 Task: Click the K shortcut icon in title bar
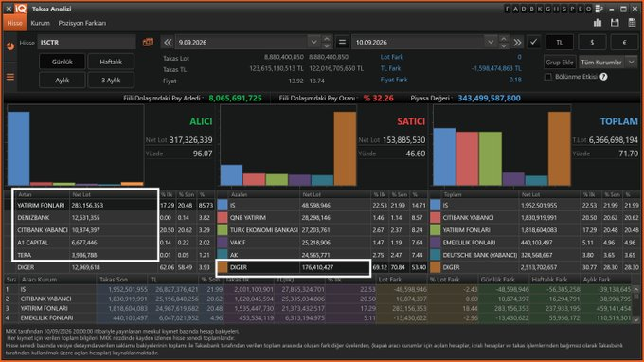pyautogui.click(x=540, y=9)
